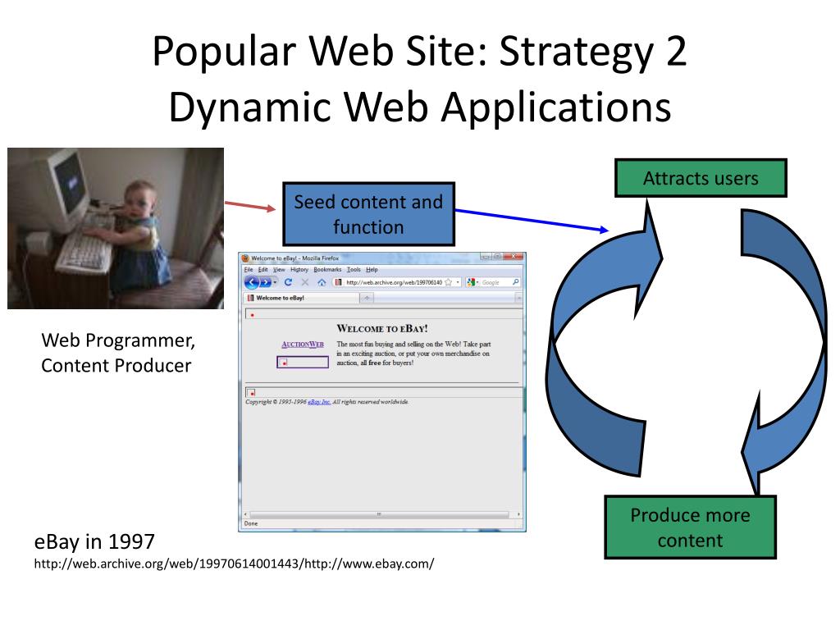Click the 'eBay in 1997' caption
This screenshot has height=630, width=840.
click(94, 541)
